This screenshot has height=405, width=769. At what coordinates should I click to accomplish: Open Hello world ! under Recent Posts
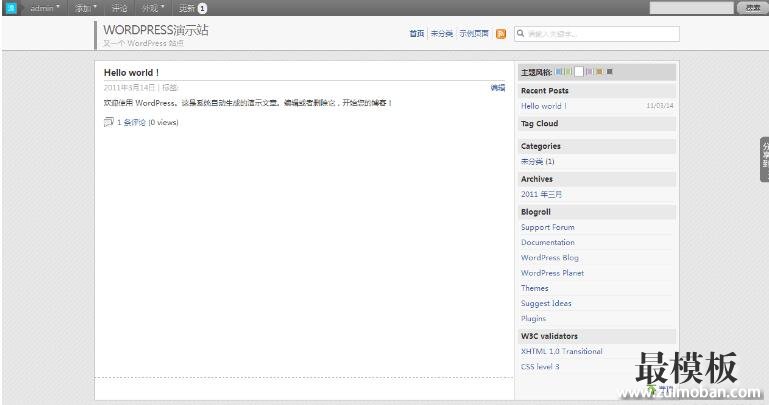[543, 106]
